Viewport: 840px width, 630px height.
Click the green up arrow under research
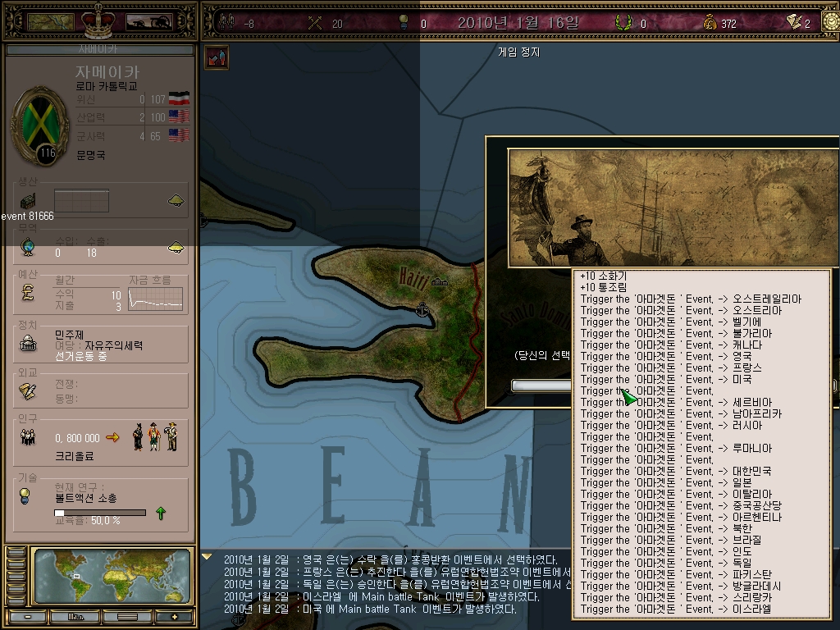[161, 514]
